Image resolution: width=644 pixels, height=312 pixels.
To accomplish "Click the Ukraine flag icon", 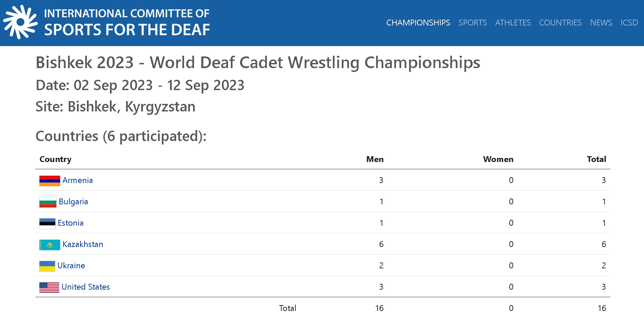I will point(47,266).
